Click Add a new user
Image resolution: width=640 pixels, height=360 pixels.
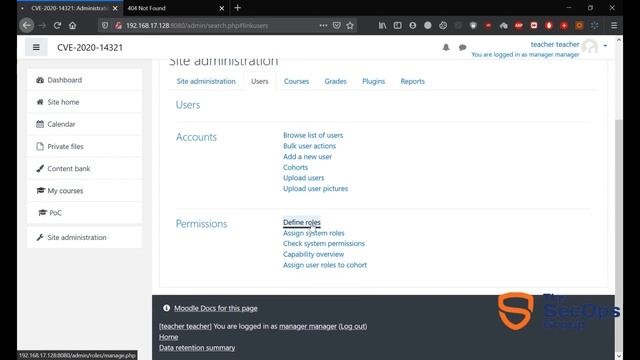tap(307, 157)
